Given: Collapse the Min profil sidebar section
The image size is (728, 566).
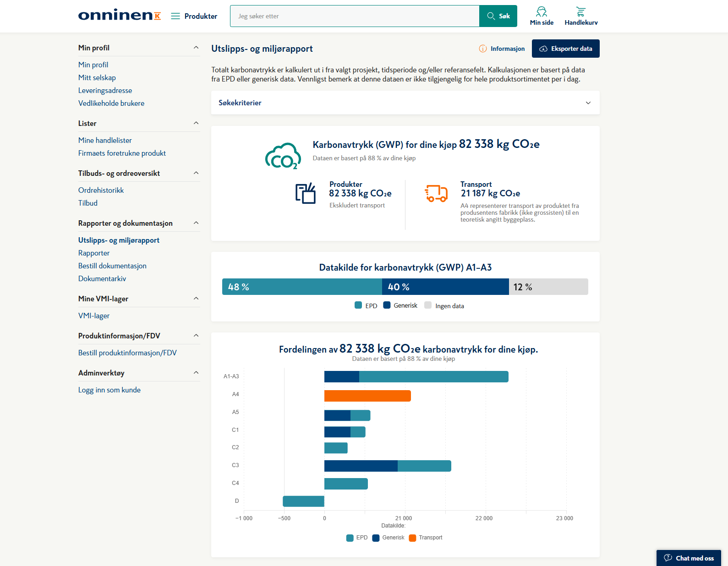Looking at the screenshot, I should tap(196, 48).
